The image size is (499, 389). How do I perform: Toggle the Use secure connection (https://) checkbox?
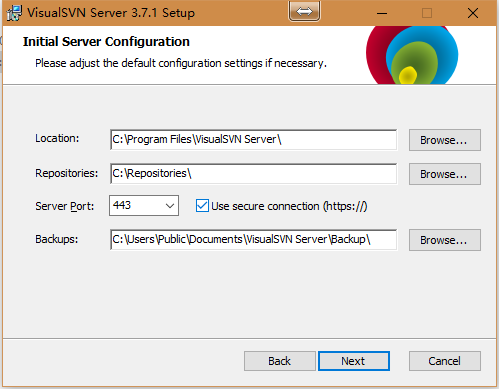click(x=202, y=206)
